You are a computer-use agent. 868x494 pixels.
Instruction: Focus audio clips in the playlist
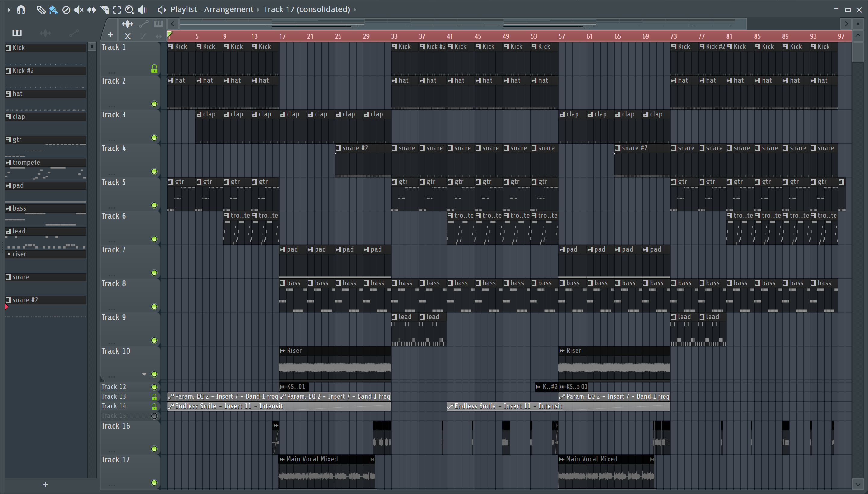(127, 24)
